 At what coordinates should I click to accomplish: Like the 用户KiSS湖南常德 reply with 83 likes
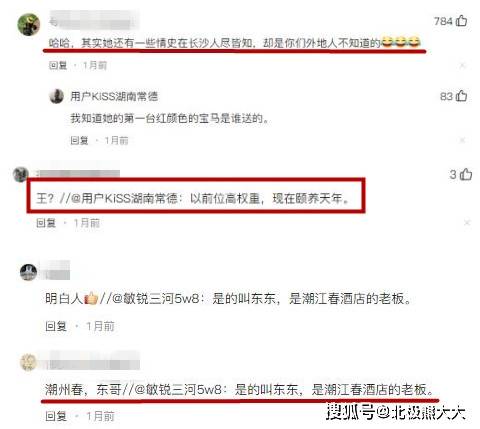point(461,96)
